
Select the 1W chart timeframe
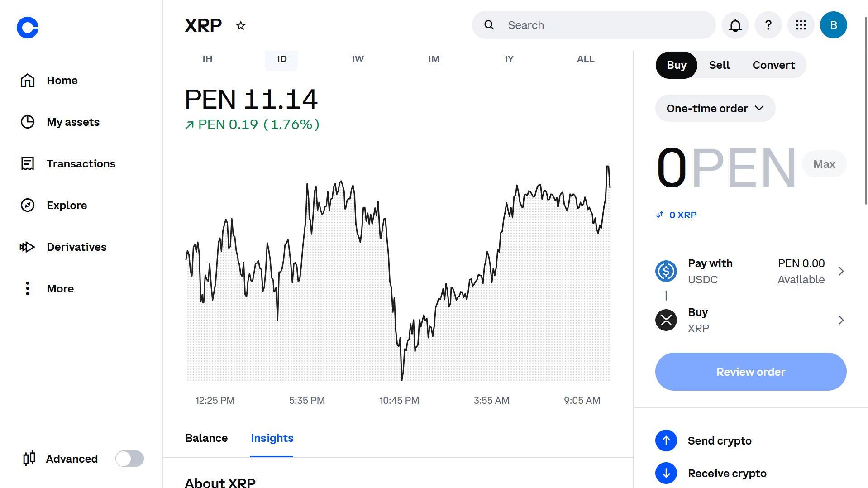357,59
